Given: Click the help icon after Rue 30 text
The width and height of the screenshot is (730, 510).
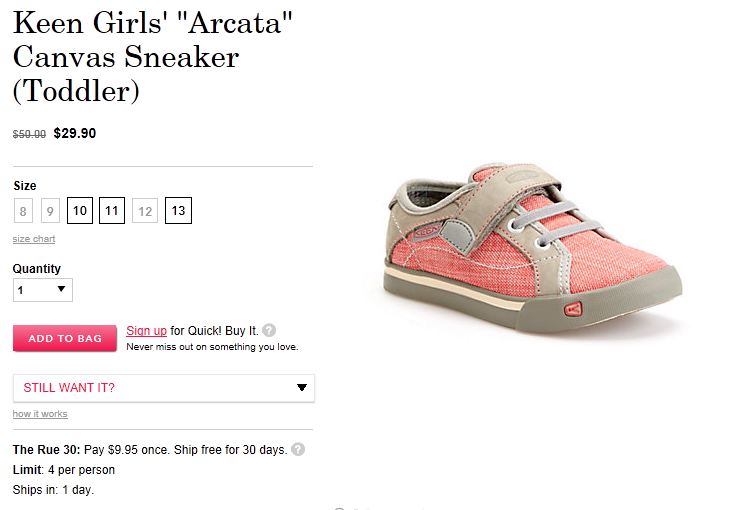Looking at the screenshot, I should coord(298,450).
